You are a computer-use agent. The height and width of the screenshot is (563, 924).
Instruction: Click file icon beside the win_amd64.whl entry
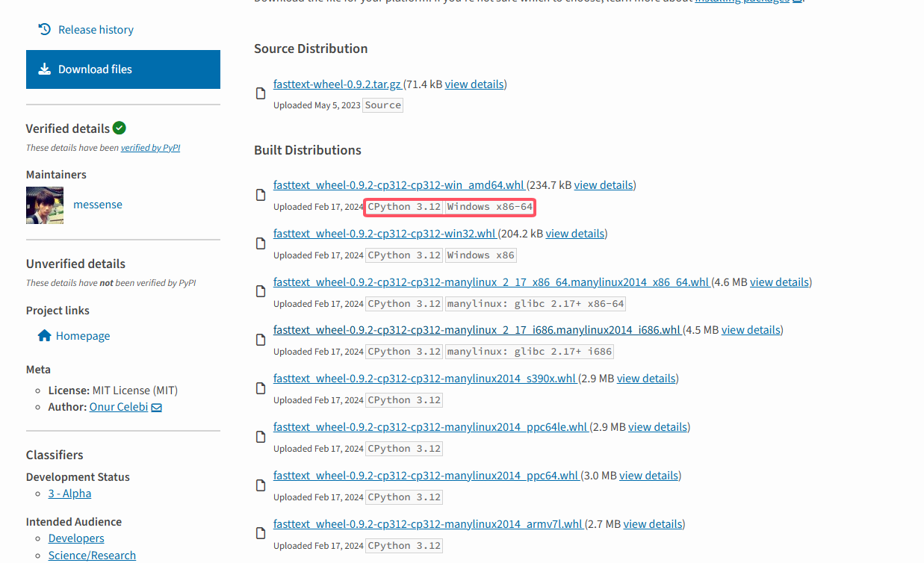[x=261, y=195]
